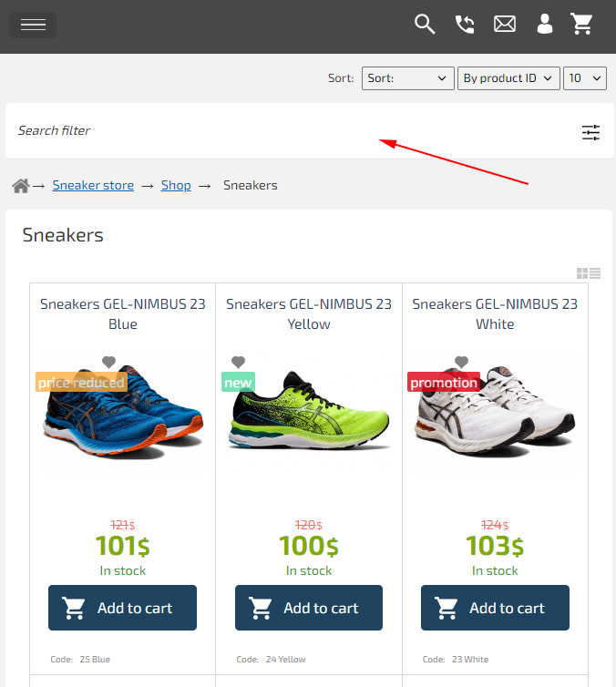Add the white GEL-NIMBUS 23 to cart

tap(495, 608)
